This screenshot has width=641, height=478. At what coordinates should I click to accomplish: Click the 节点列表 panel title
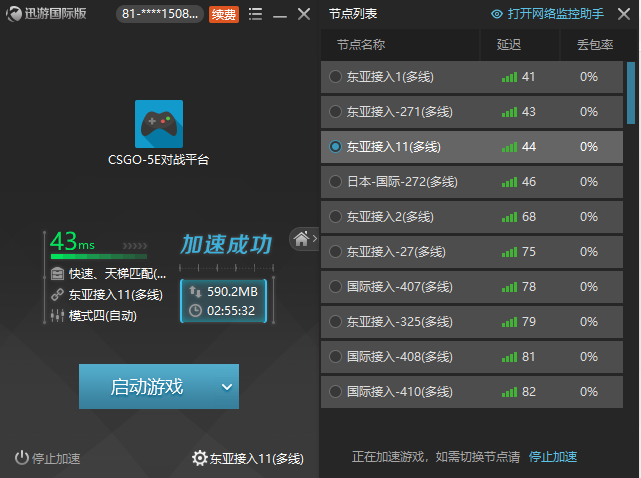pos(353,14)
